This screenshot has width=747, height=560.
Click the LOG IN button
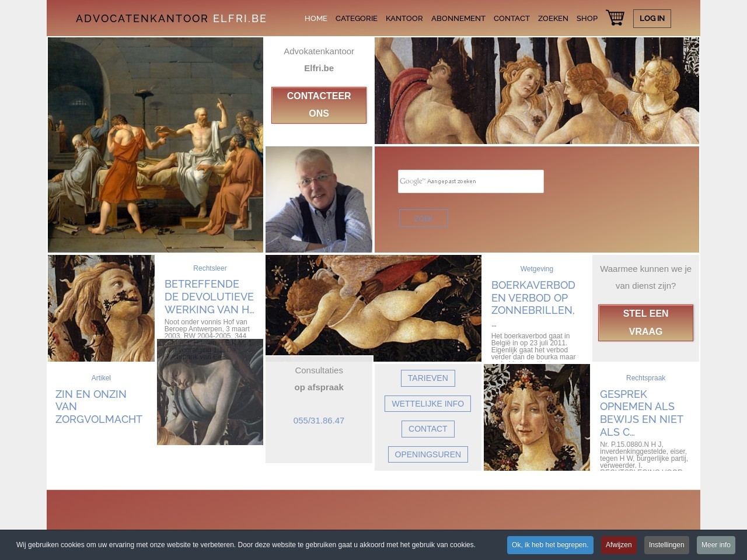click(652, 18)
